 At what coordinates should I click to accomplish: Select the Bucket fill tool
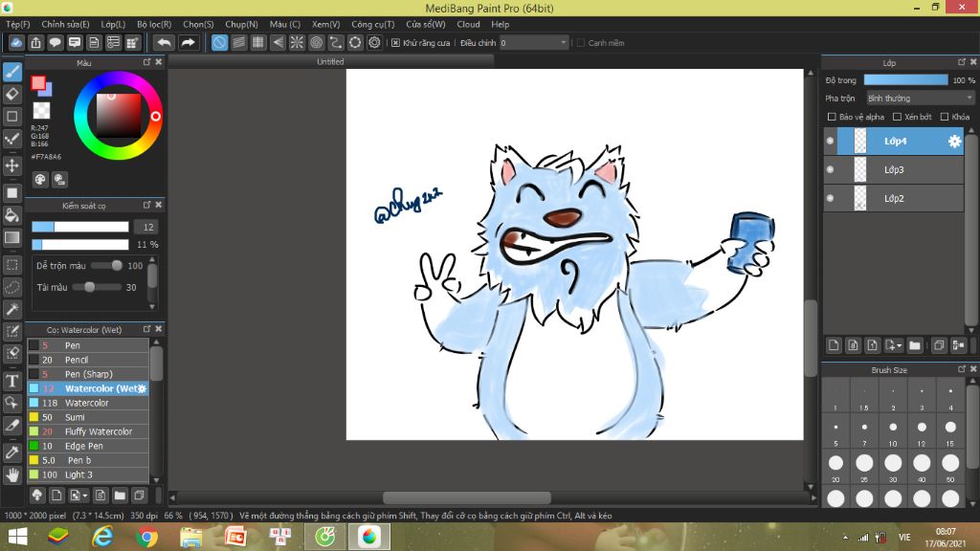11,215
